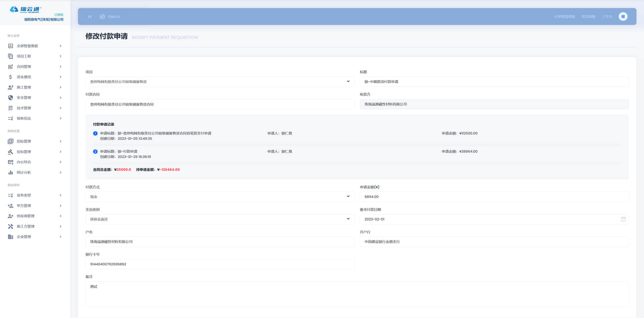Click the 切换企业 compass icon
Image resolution: width=644 pixels, height=318 pixels.
coord(102,17)
